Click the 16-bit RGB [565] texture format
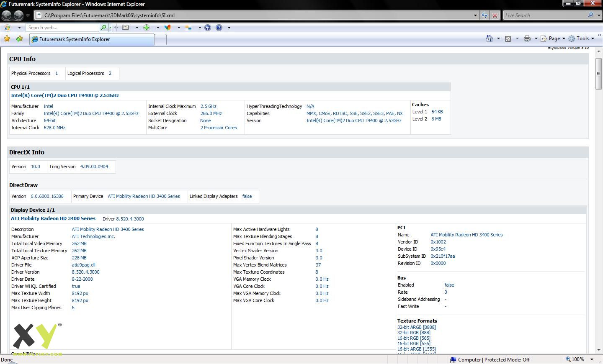 (x=414, y=338)
